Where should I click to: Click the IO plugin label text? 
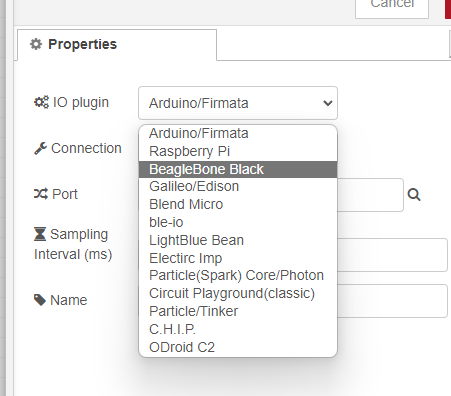coord(81,103)
